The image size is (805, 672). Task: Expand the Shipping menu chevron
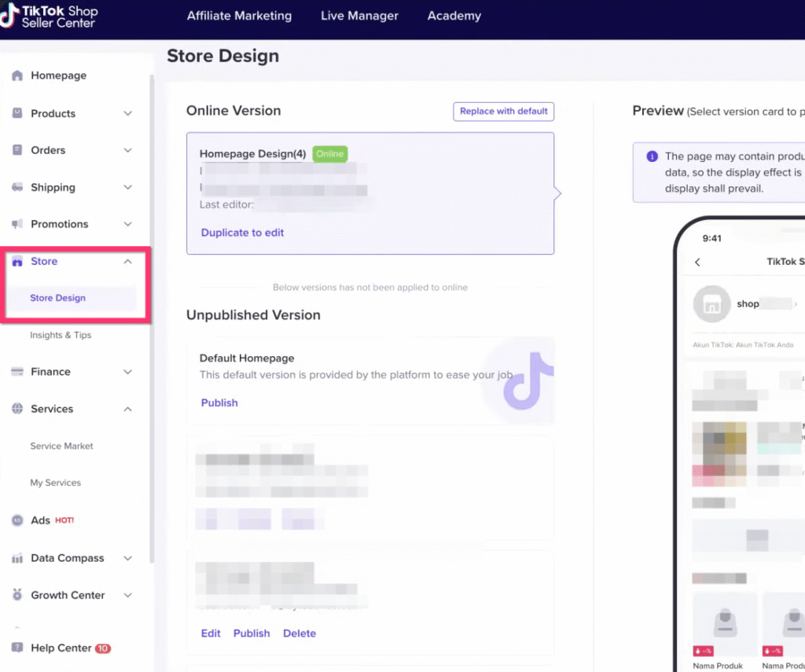click(128, 187)
